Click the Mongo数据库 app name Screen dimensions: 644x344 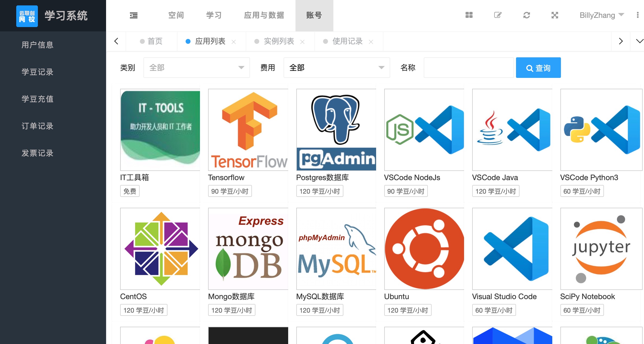[231, 296]
